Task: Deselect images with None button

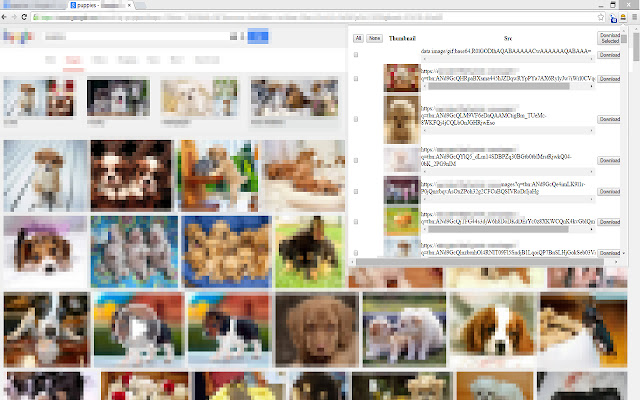Action: (375, 37)
